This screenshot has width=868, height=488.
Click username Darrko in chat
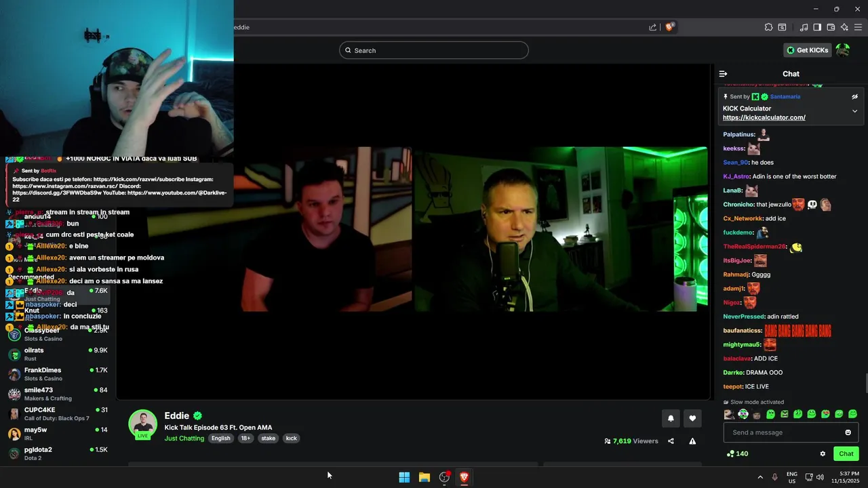click(x=733, y=373)
